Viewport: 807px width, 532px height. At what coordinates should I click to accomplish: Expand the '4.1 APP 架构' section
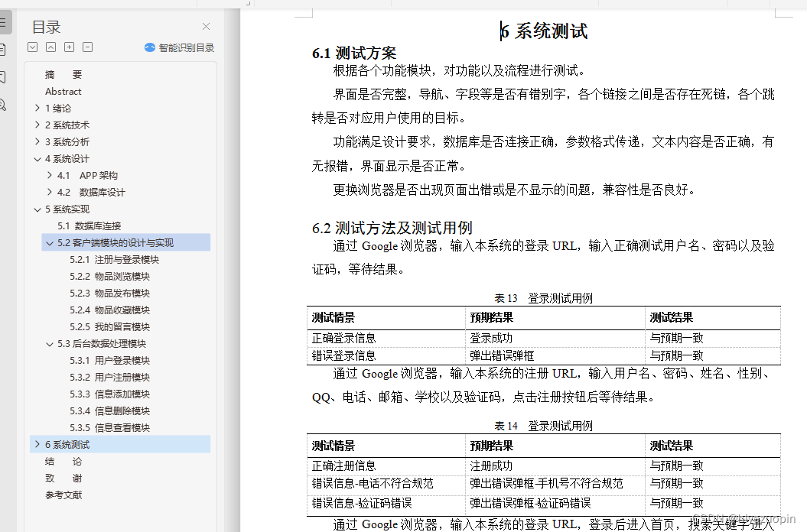[50, 176]
